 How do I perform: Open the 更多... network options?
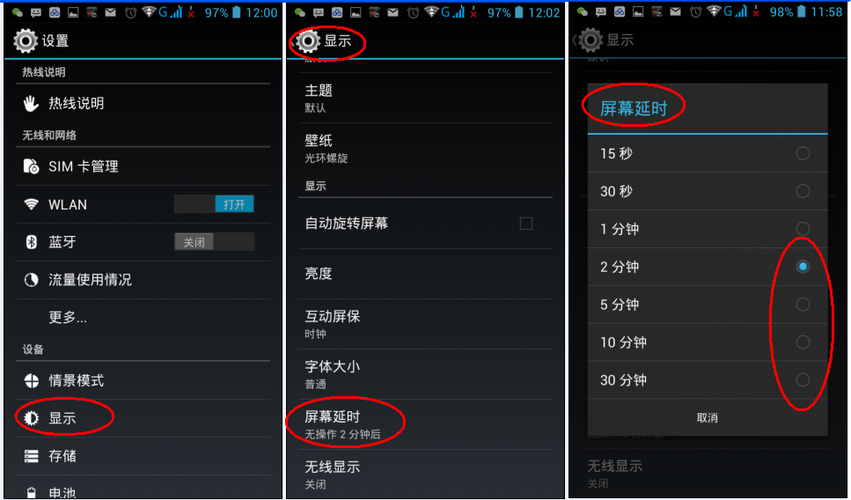pos(143,317)
